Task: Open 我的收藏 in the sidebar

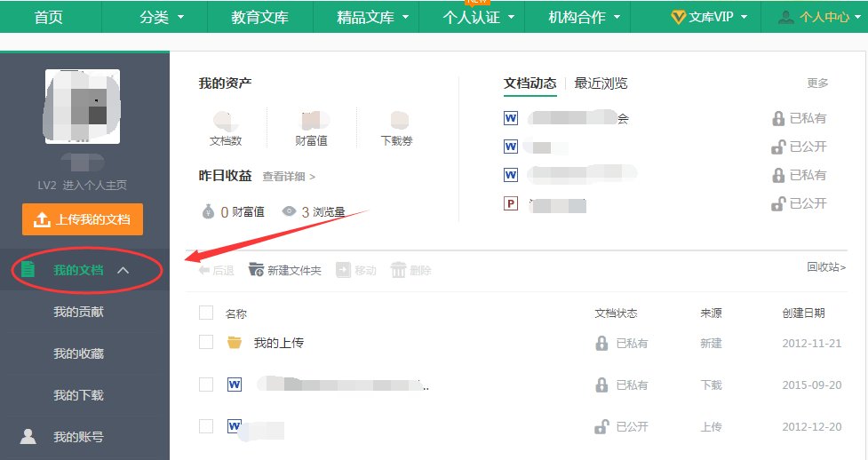Action: click(x=78, y=353)
